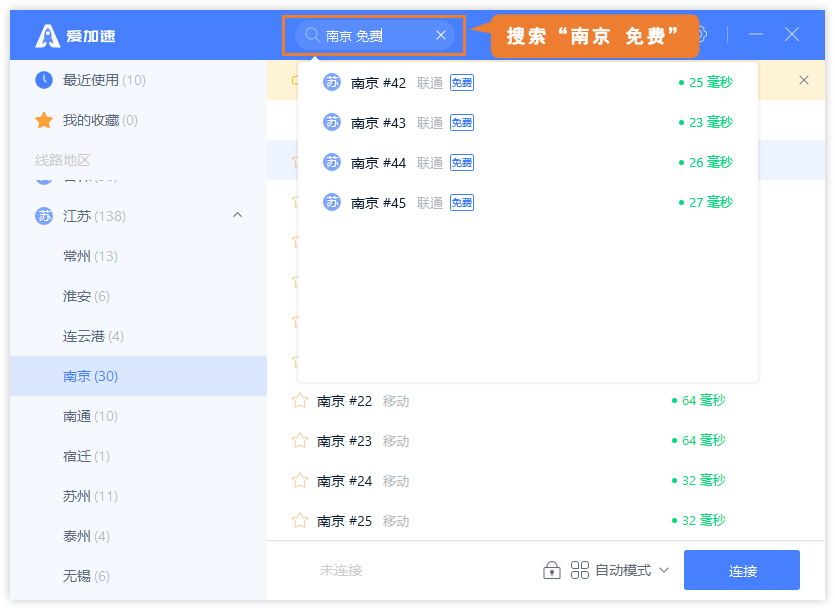Favorite 南京 #24 with its star

(300, 480)
